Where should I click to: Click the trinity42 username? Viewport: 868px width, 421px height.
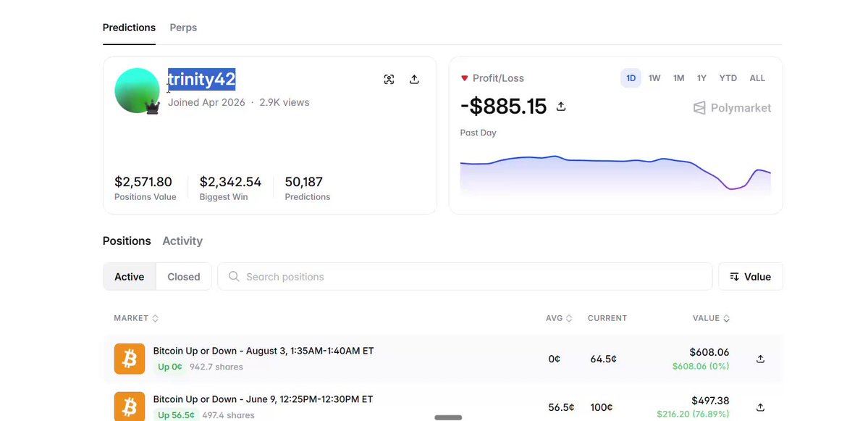pyautogui.click(x=202, y=79)
